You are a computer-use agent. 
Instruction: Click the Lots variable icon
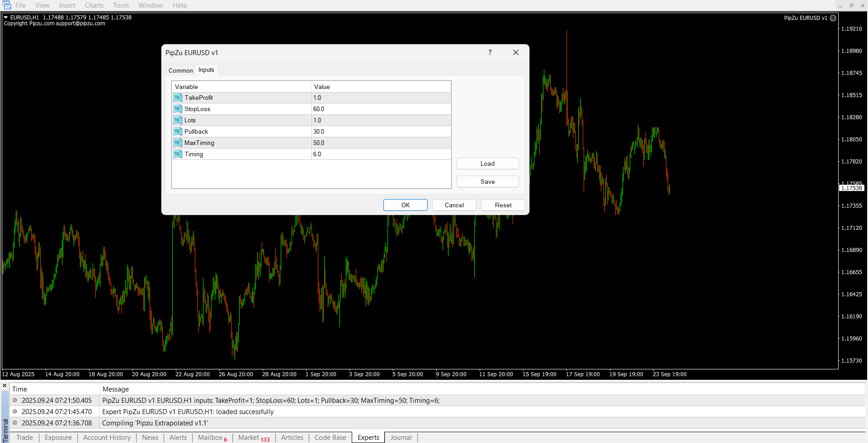click(178, 120)
